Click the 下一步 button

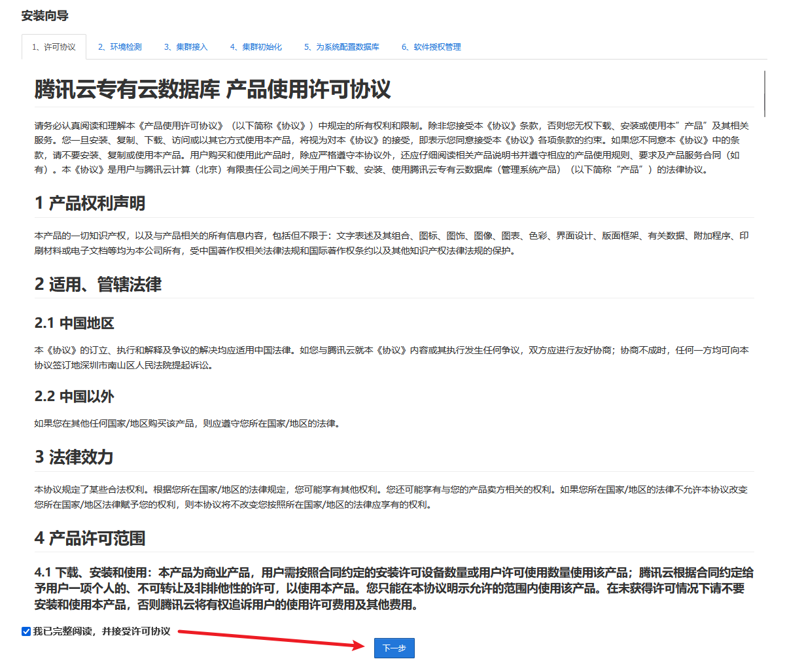click(x=394, y=648)
